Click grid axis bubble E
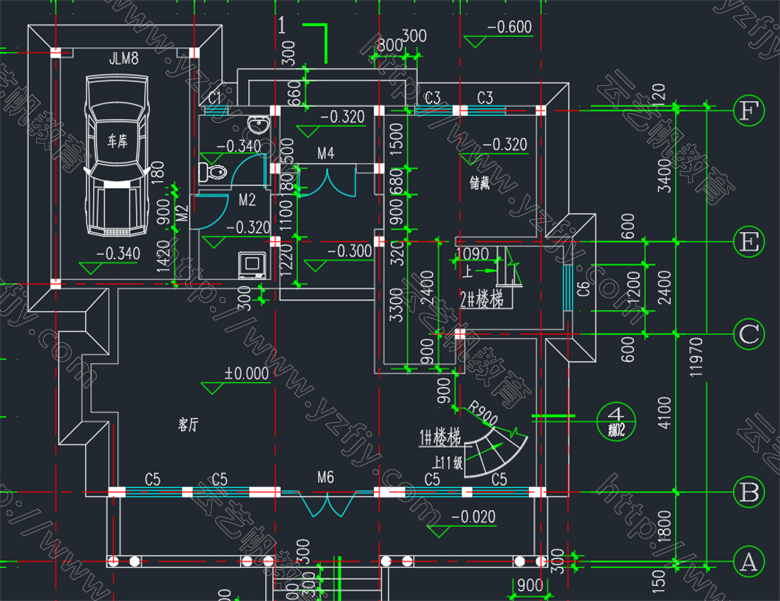The image size is (780, 601). [x=749, y=242]
